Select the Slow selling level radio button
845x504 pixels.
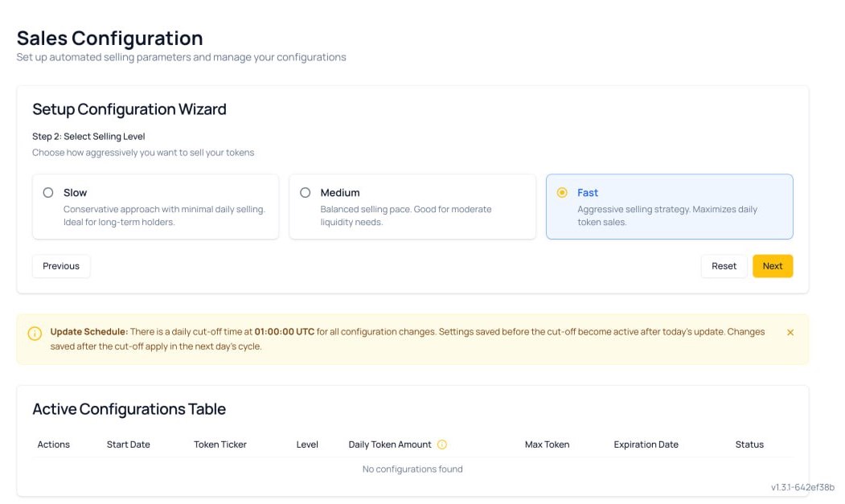pos(48,193)
